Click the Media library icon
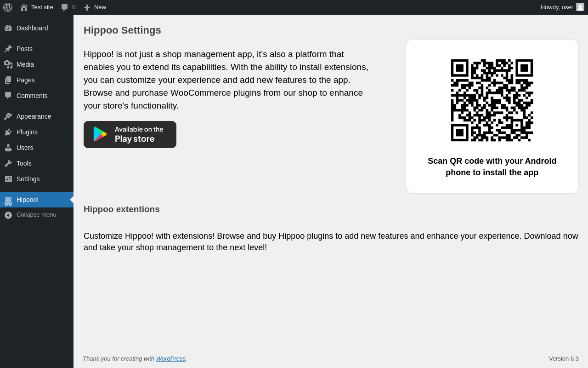The width and height of the screenshot is (588, 368). tap(8, 64)
